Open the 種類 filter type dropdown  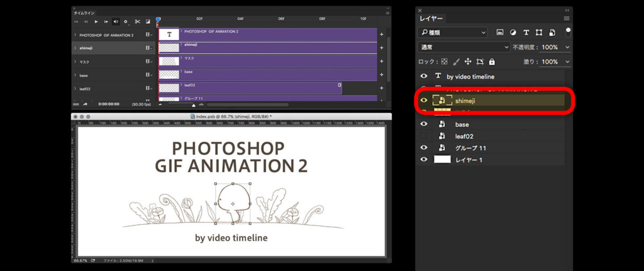[x=452, y=33]
